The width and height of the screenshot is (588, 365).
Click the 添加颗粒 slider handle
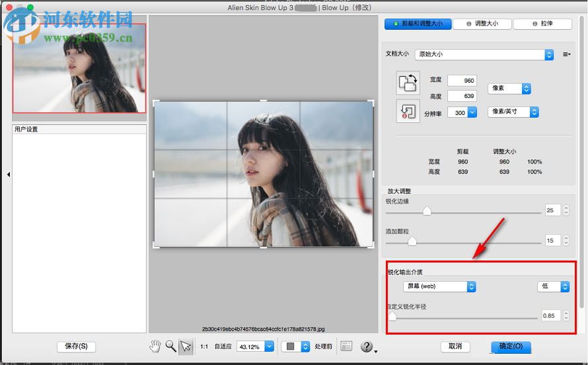(x=412, y=241)
